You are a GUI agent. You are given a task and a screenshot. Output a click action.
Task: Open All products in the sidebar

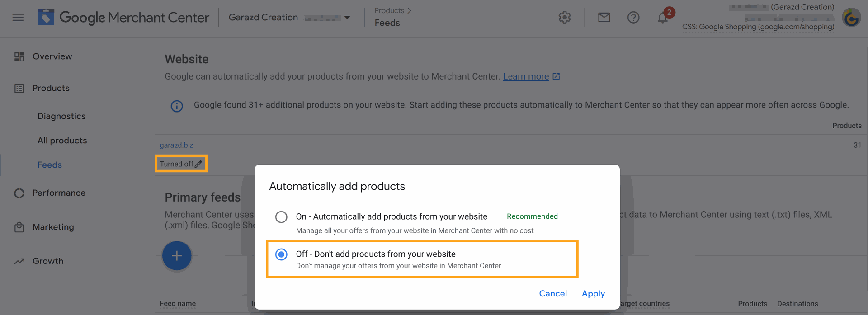(x=62, y=141)
